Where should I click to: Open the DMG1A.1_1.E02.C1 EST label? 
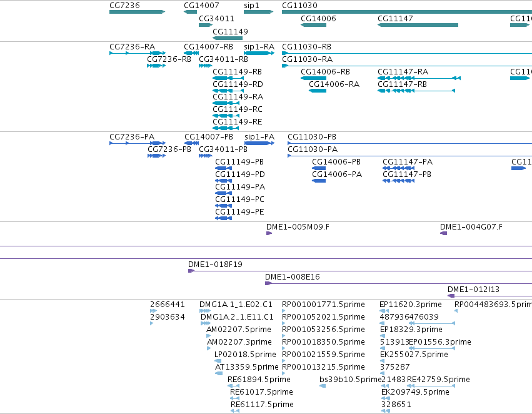tap(236, 305)
